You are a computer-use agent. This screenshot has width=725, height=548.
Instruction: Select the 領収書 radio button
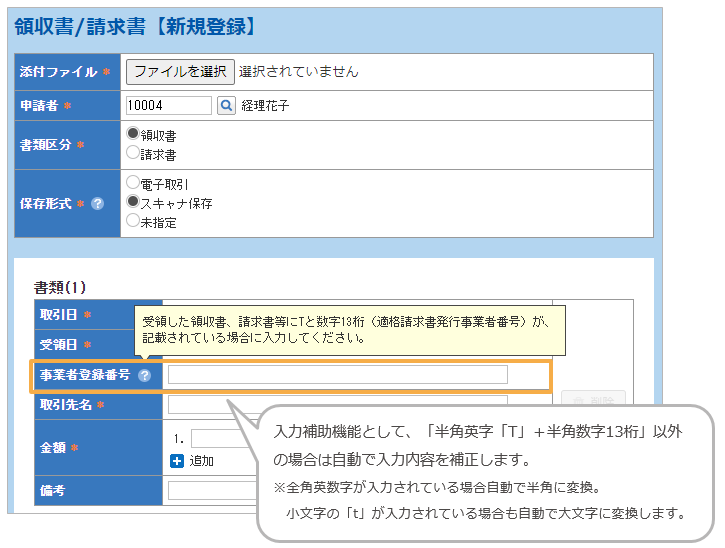(x=133, y=133)
